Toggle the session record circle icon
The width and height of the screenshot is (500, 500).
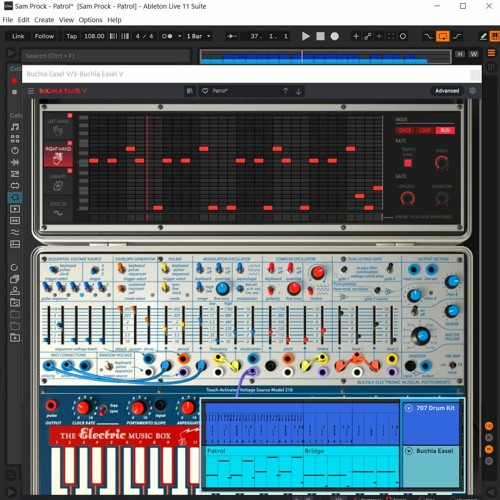[x=403, y=36]
